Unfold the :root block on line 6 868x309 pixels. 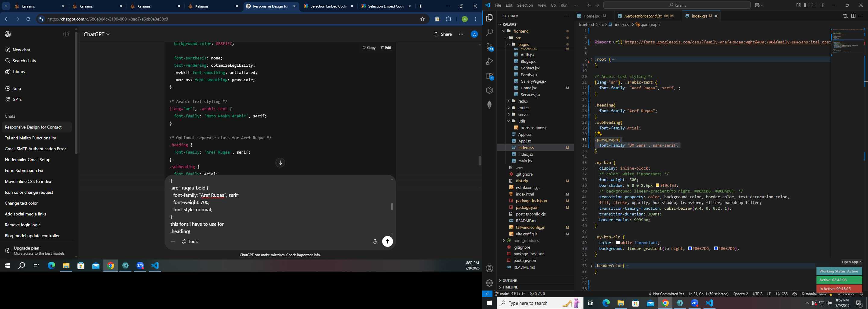(591, 59)
